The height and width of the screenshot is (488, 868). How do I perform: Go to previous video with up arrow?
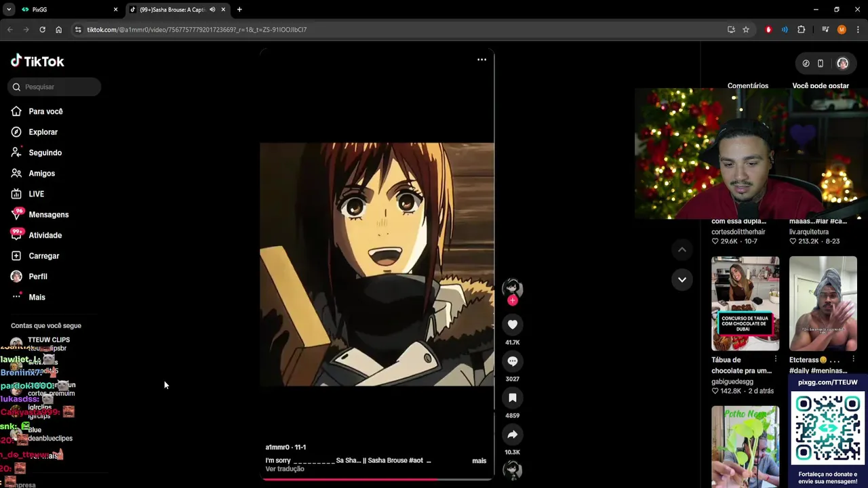[682, 249]
